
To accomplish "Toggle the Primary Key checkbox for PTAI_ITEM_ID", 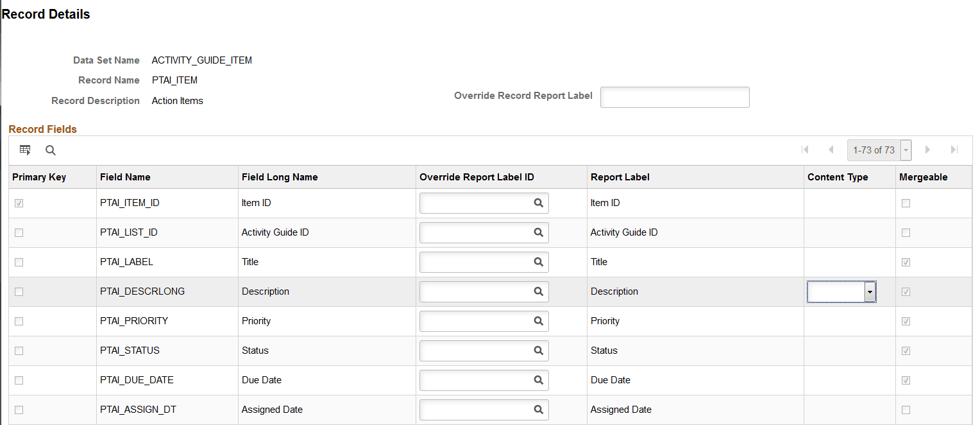I will 19,203.
